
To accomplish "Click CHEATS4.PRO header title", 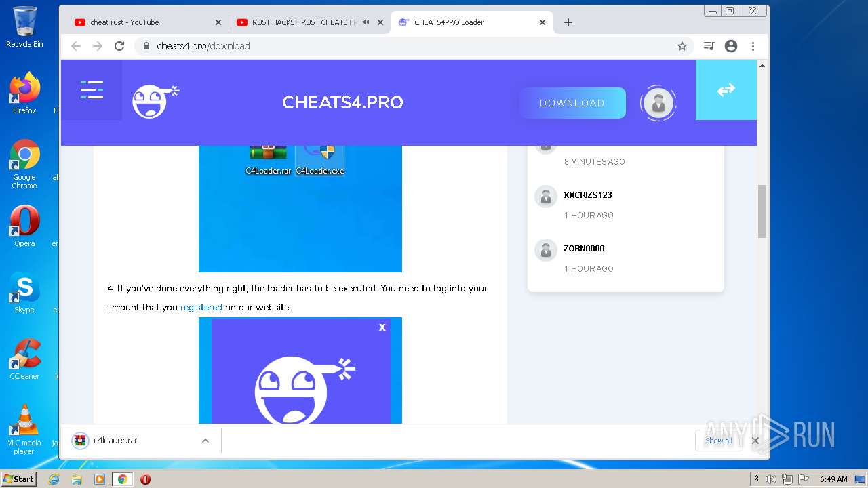I will (x=342, y=102).
